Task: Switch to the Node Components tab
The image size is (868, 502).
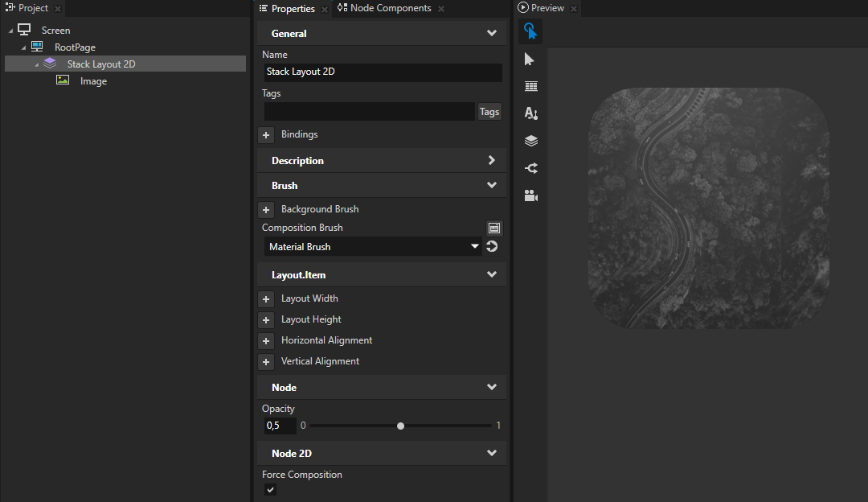Action: pyautogui.click(x=390, y=8)
